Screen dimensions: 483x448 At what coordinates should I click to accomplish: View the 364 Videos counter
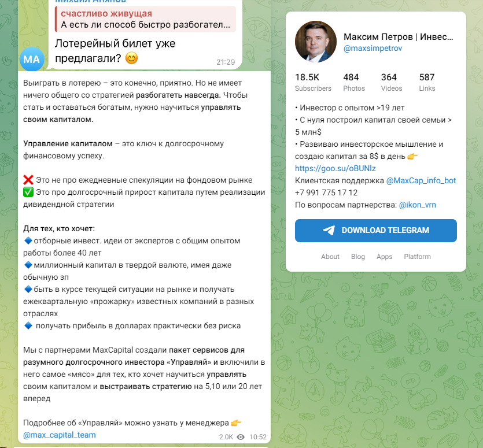pyautogui.click(x=389, y=82)
